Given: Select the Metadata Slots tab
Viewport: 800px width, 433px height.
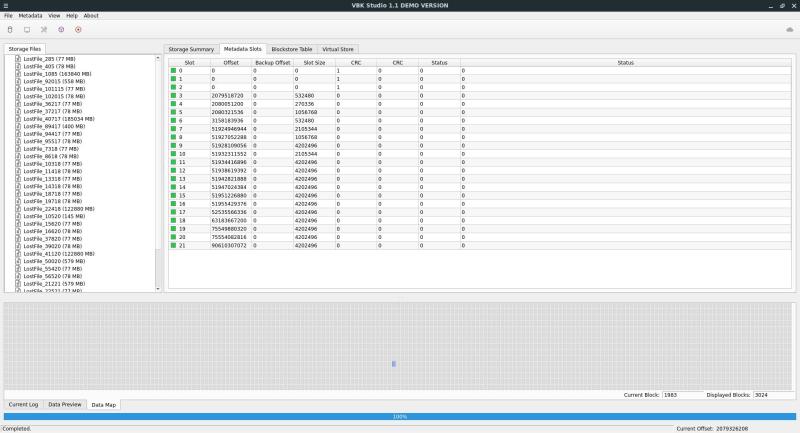Looking at the screenshot, I should point(243,49).
